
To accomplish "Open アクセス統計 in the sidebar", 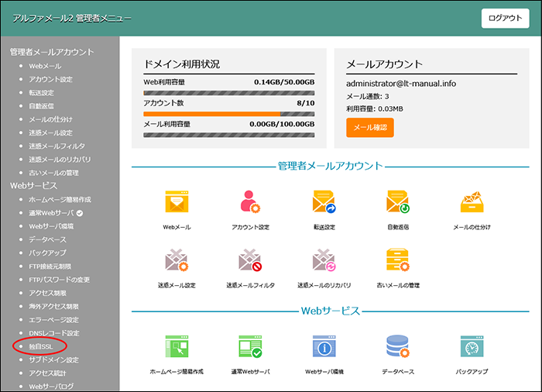I will [47, 373].
